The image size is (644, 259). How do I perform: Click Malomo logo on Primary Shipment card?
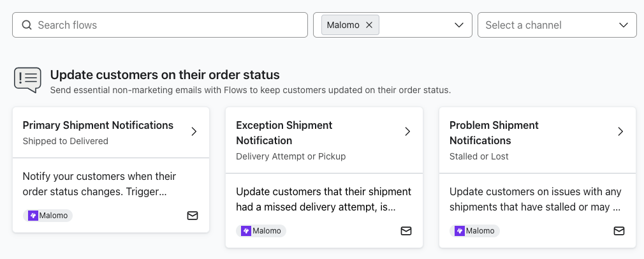click(x=33, y=216)
